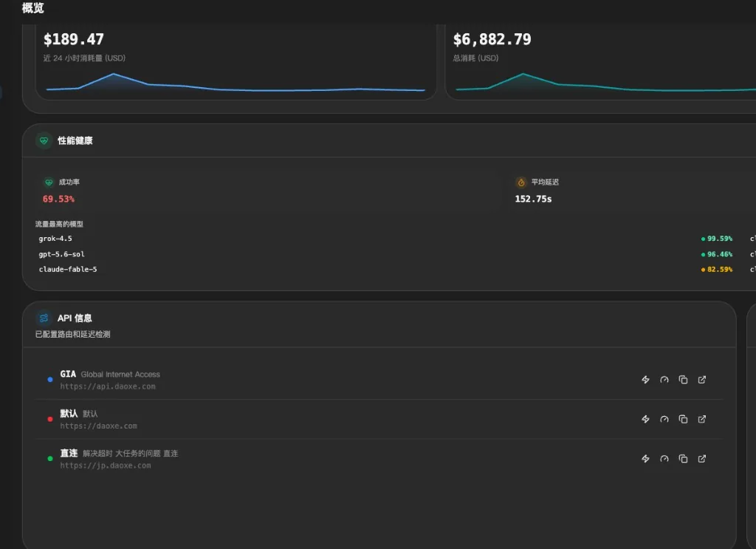This screenshot has height=549, width=756.
Task: Run the gauge latency check for 直连
Action: (x=664, y=459)
